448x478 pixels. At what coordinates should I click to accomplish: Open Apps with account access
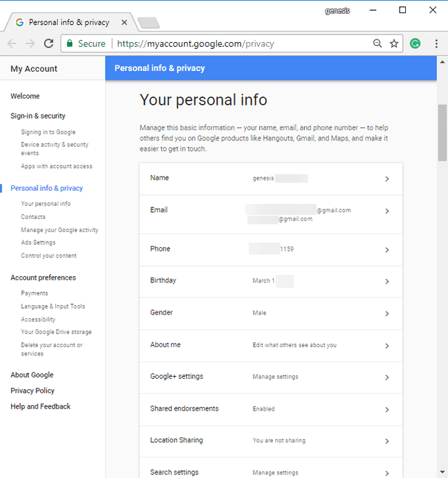coord(57,166)
